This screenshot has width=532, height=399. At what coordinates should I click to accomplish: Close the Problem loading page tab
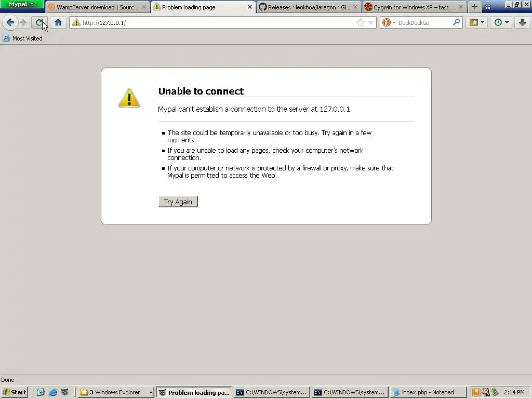pos(250,7)
